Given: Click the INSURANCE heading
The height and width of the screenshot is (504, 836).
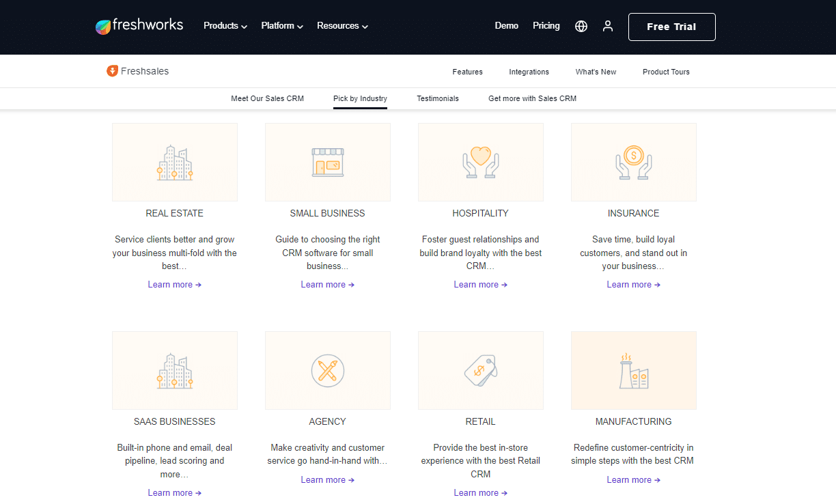Looking at the screenshot, I should pos(634,213).
